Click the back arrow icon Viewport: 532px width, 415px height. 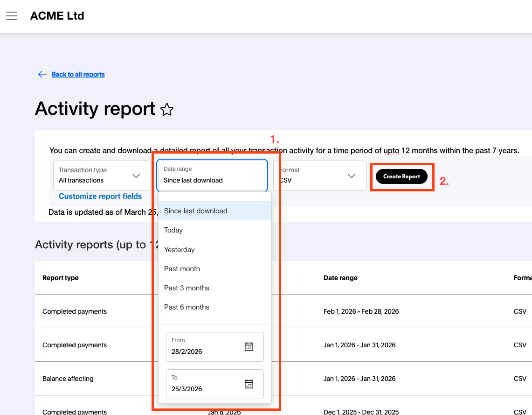coord(42,74)
